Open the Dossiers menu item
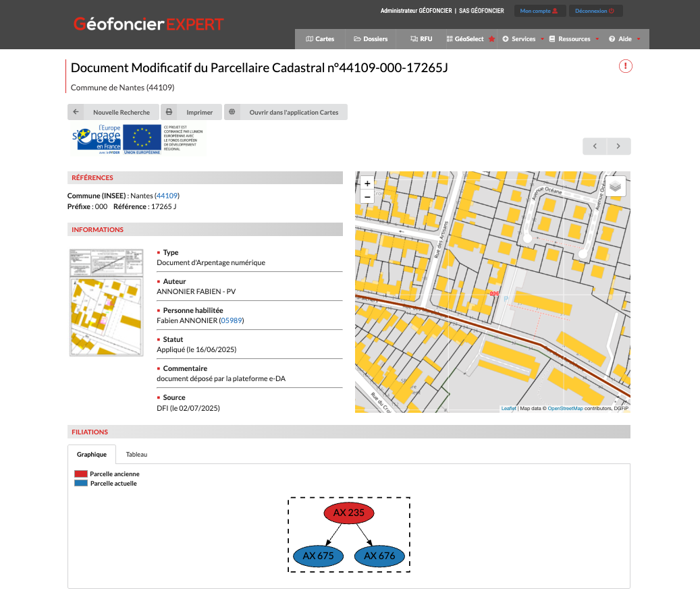 [x=371, y=39]
